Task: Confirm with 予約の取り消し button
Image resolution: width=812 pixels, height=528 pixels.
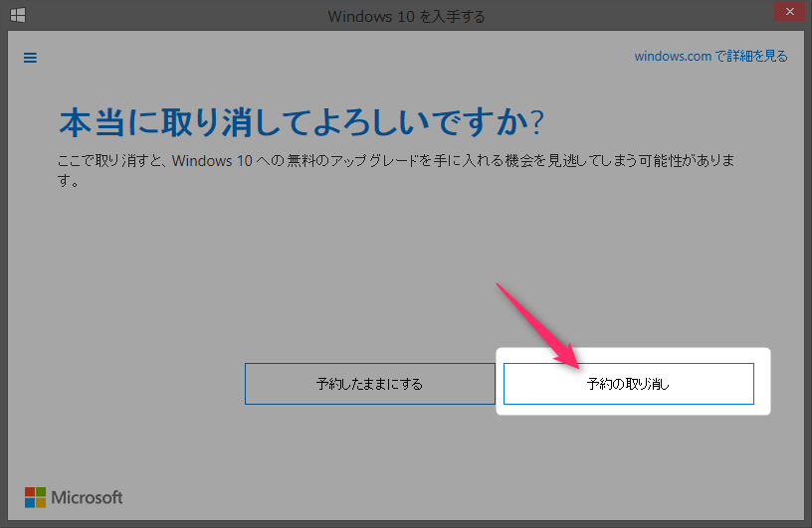Action: 629,384
